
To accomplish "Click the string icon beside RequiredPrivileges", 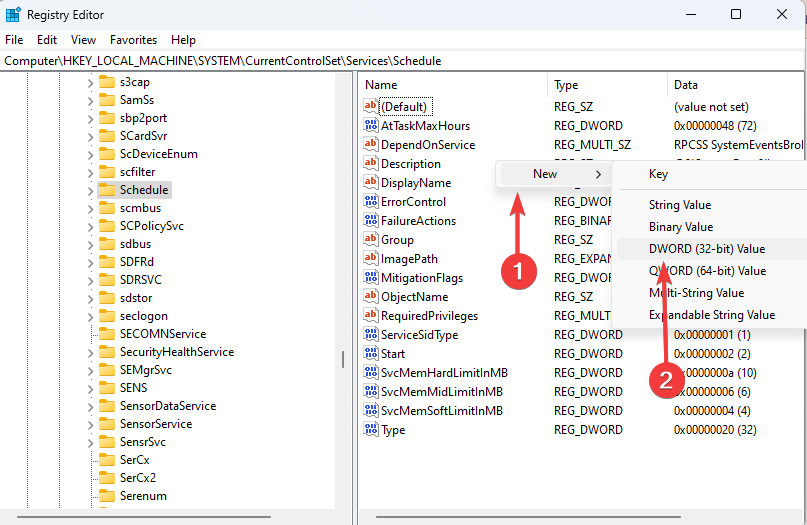I will (x=371, y=316).
